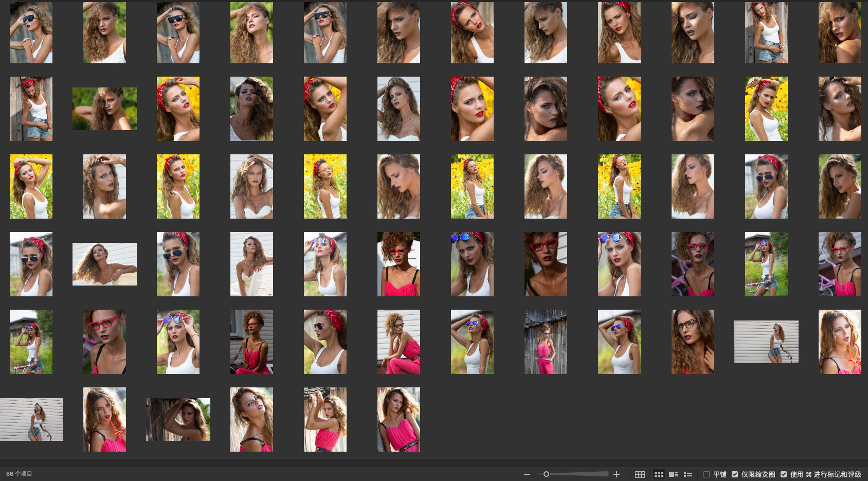Click the minus icon to shrink thumbnails
This screenshot has width=868, height=481.
527,474
